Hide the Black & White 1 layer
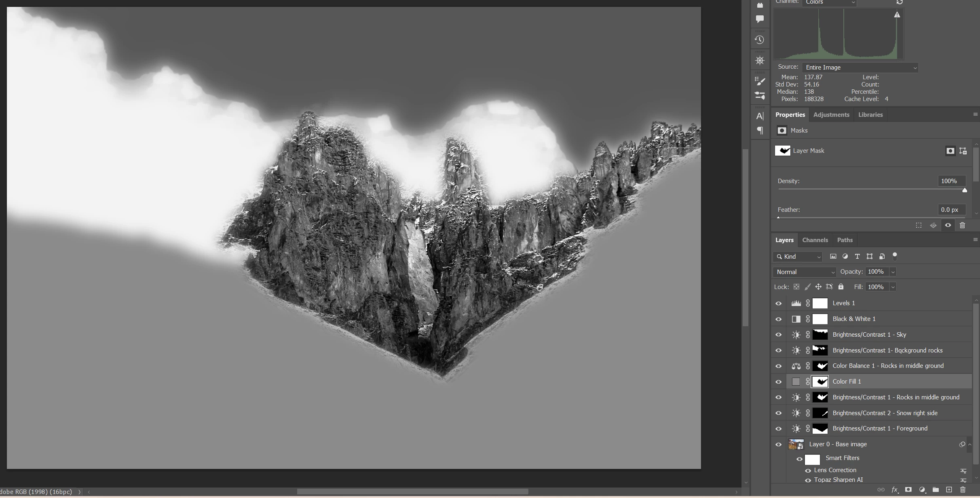The image size is (980, 498). click(x=778, y=319)
